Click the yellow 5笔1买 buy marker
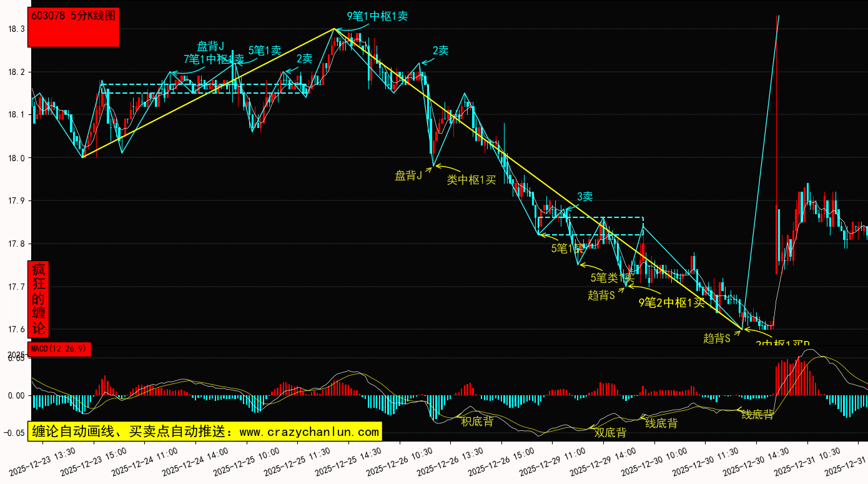 pyautogui.click(x=566, y=249)
